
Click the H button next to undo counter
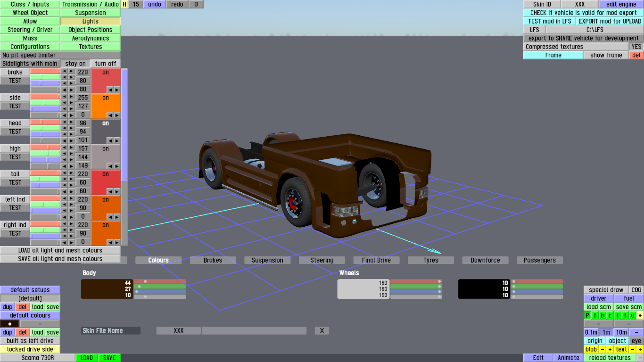[124, 4]
